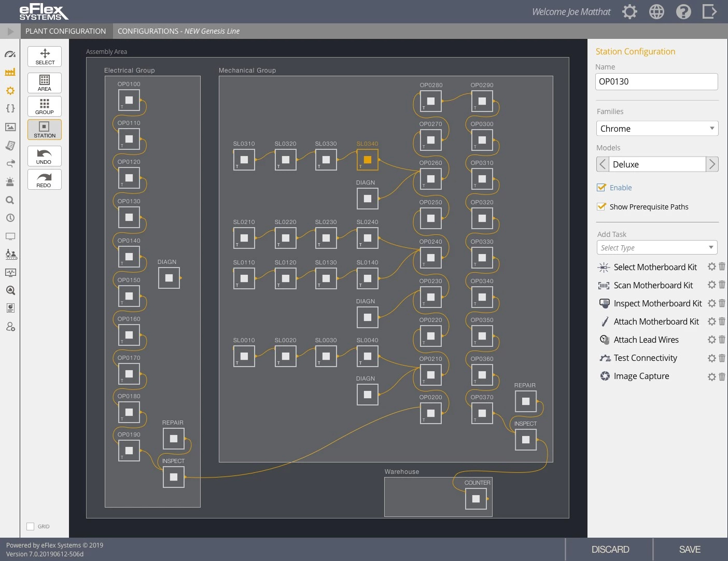
Task: Delete the Test Connectivity task via trash icon
Action: tap(722, 358)
